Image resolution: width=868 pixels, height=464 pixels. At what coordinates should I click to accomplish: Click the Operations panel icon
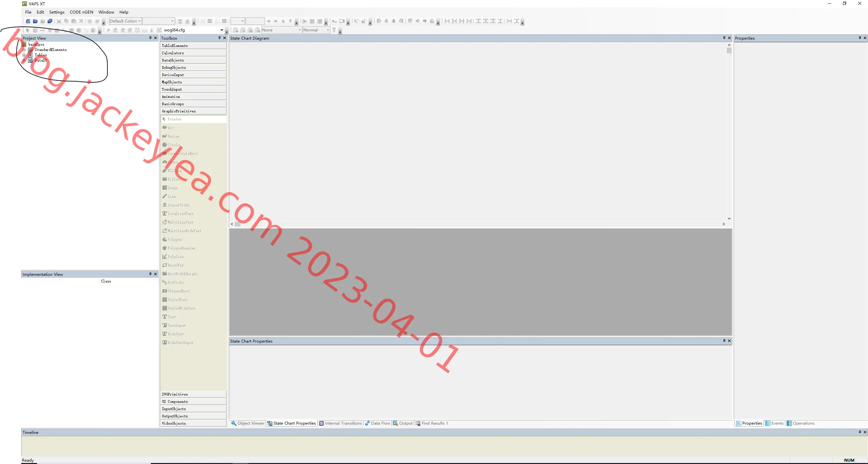point(789,423)
